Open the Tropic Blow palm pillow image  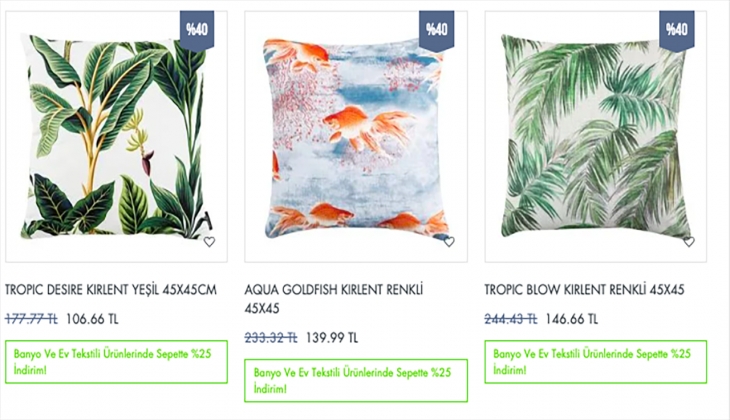point(596,136)
